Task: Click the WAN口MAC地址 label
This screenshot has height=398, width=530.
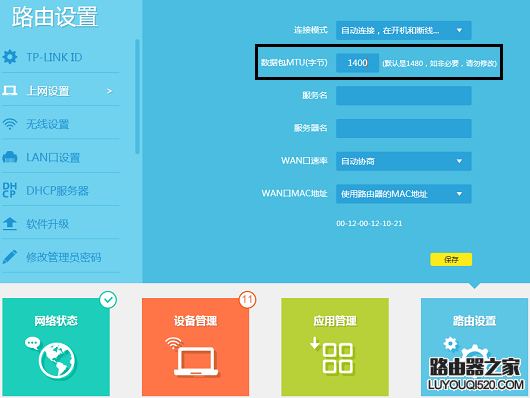Action: point(294,193)
